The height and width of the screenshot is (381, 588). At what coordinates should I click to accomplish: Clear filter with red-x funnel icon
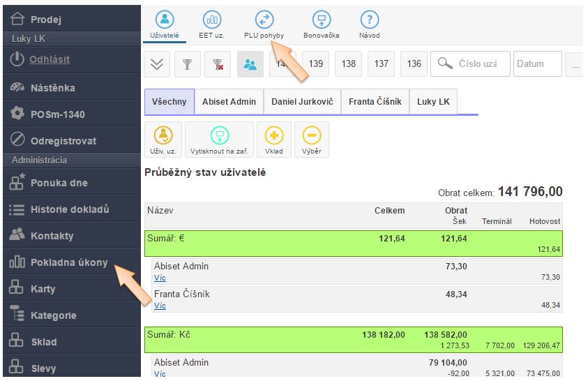coord(218,64)
